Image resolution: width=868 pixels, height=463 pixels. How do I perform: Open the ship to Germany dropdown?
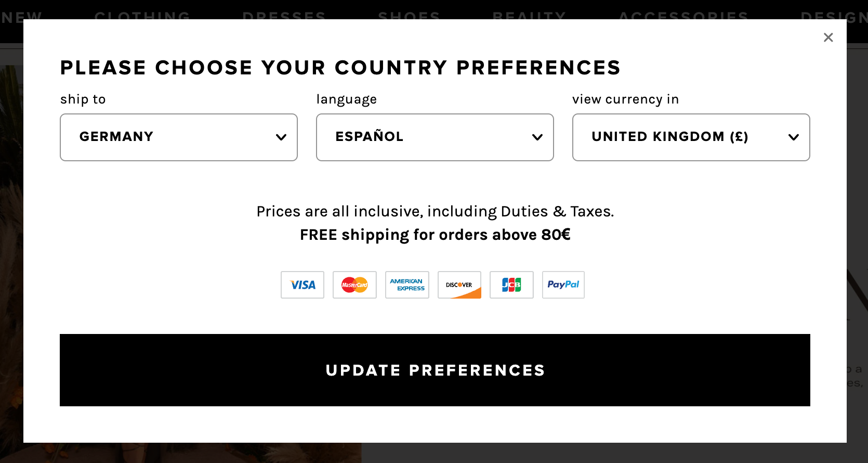pos(178,137)
